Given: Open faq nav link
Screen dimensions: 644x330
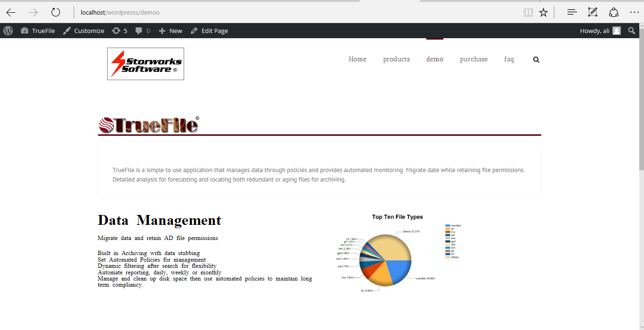Looking at the screenshot, I should pyautogui.click(x=509, y=59).
